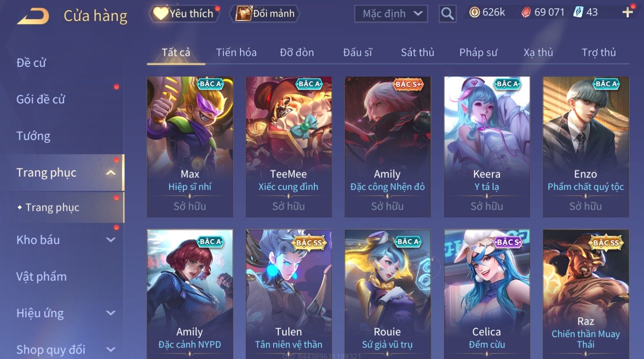Screen dimensions: 644x359
Task: Tap the plus icon to add currency
Action: click(627, 12)
